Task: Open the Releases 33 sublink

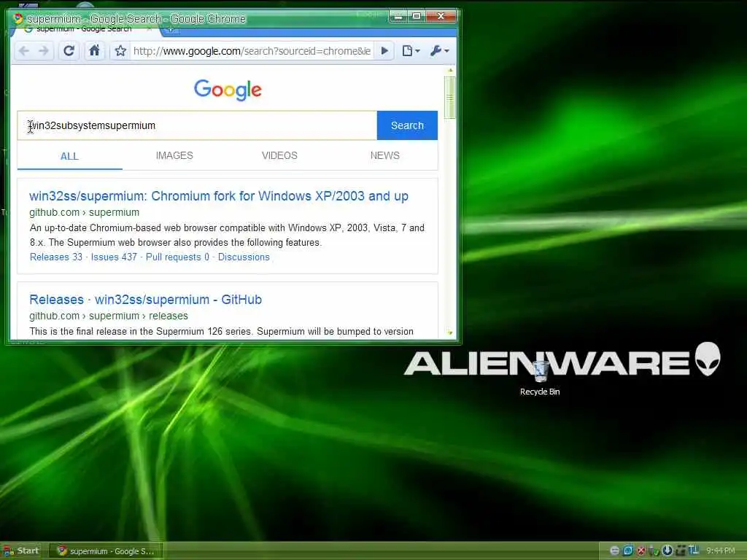Action: (55, 257)
